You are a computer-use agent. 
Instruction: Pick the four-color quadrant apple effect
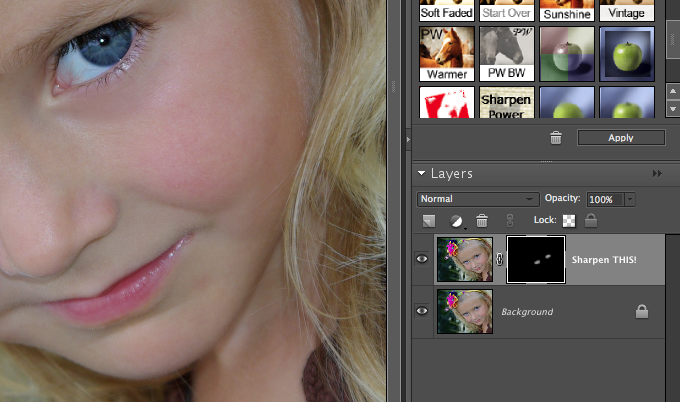(567, 54)
